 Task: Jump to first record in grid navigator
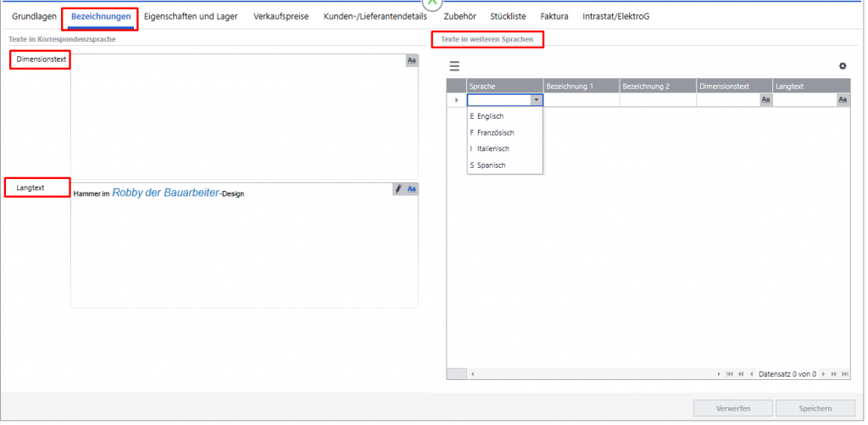pos(729,374)
